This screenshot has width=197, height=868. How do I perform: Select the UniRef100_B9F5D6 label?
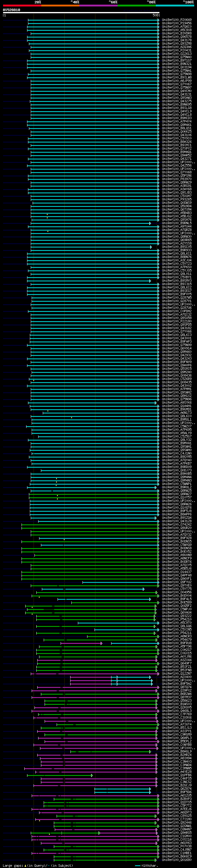[x=177, y=792]
